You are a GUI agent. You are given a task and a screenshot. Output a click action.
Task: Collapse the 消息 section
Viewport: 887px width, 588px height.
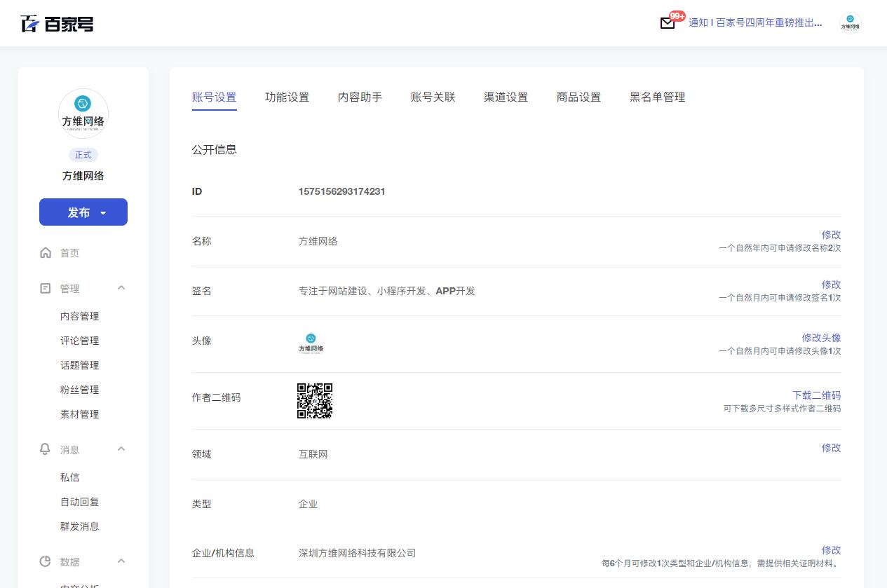(121, 449)
